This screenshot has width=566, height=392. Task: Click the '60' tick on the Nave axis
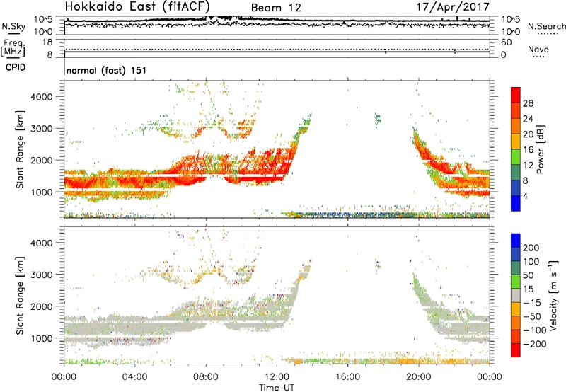click(506, 42)
